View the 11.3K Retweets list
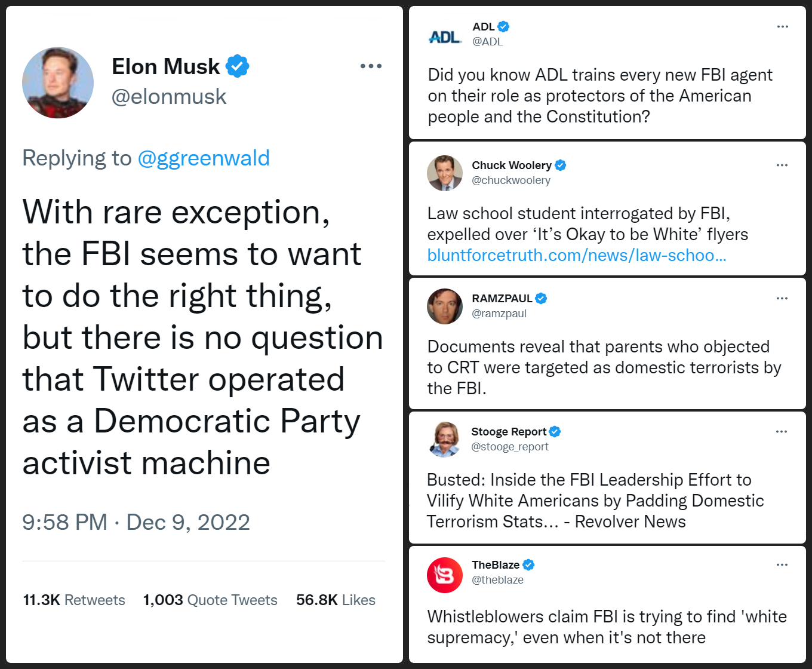Viewport: 812px width, 669px height. pyautogui.click(x=74, y=600)
